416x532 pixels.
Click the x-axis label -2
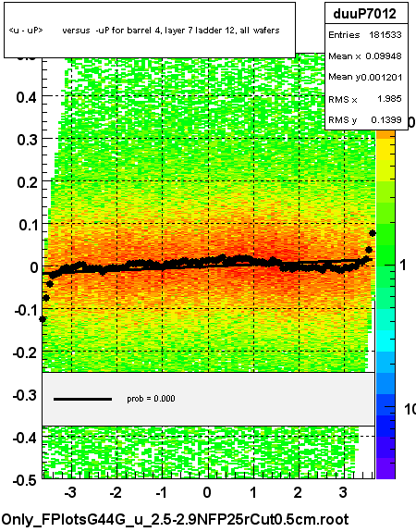[116, 492]
